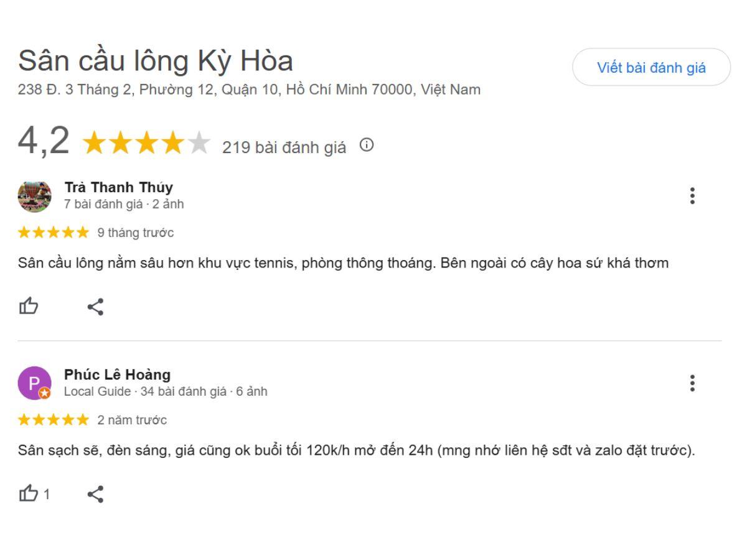Share Trà Thanh Thúy's review

tap(95, 306)
